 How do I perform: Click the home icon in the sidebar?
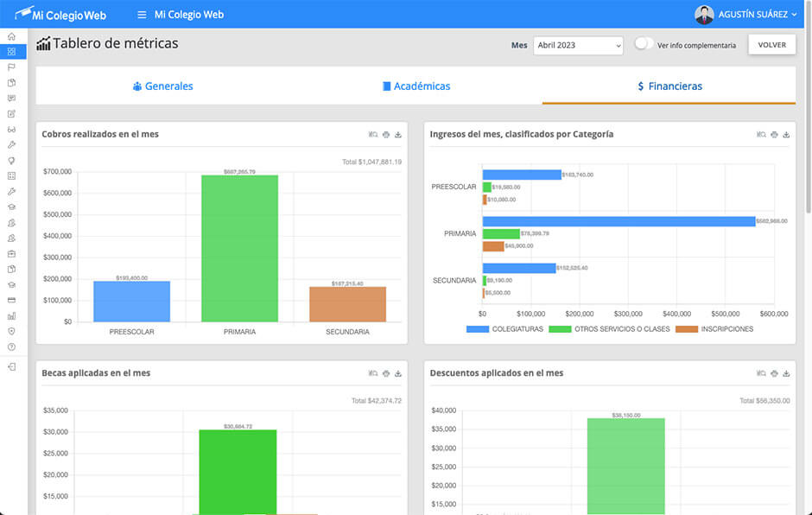coord(11,36)
